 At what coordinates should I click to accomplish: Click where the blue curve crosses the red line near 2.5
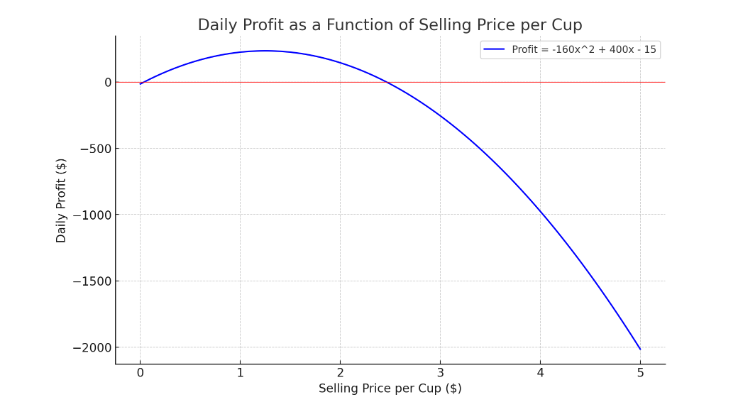(386, 82)
